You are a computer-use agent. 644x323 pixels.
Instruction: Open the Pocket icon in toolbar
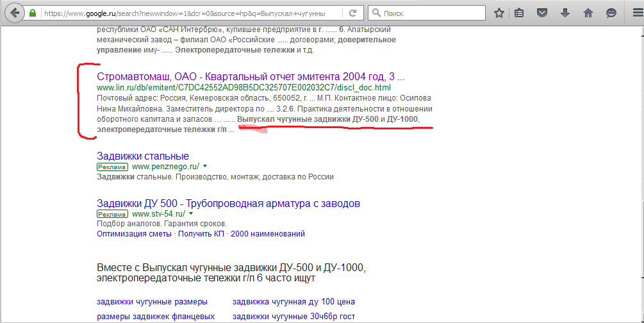pyautogui.click(x=542, y=13)
